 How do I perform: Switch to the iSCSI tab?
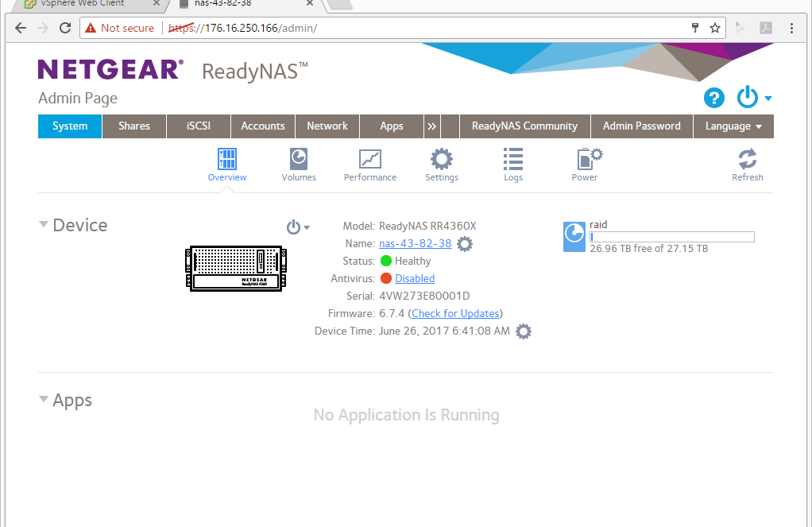point(199,126)
